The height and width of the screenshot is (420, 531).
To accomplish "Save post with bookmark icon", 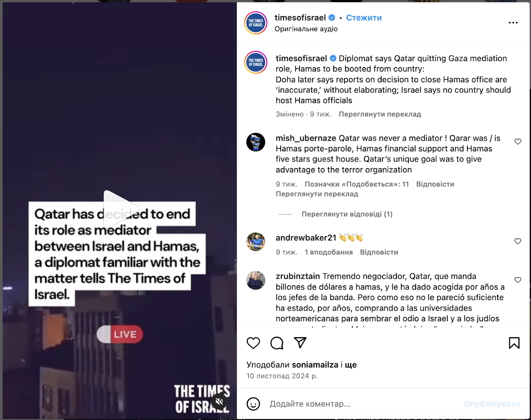I will 514,343.
